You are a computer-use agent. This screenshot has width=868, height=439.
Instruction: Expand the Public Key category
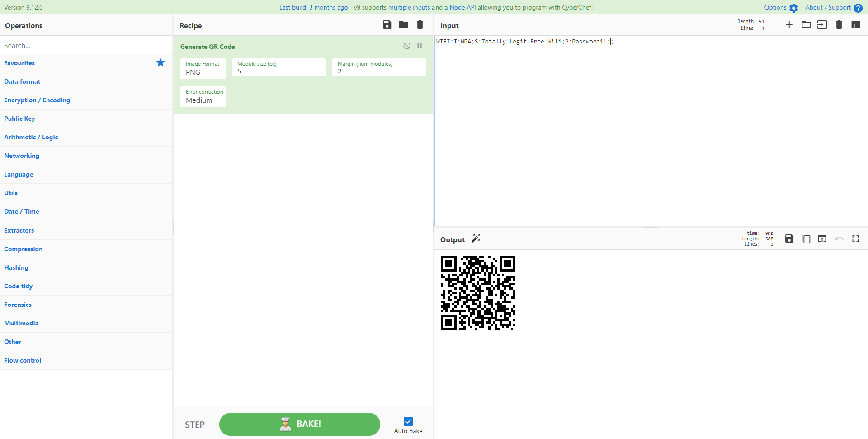(86, 119)
